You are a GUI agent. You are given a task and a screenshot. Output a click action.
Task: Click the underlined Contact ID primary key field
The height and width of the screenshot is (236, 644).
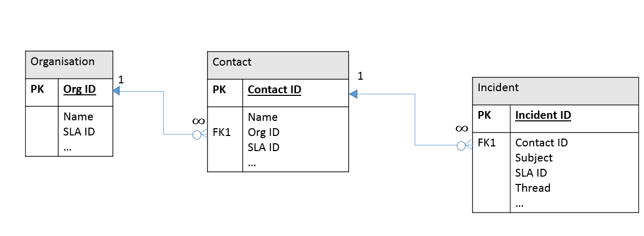[x=275, y=90]
